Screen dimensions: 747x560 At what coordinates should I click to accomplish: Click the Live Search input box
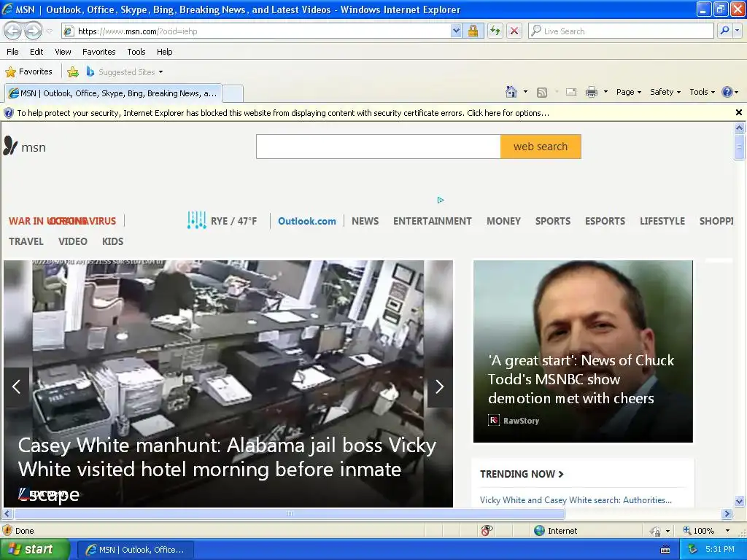pyautogui.click(x=621, y=31)
